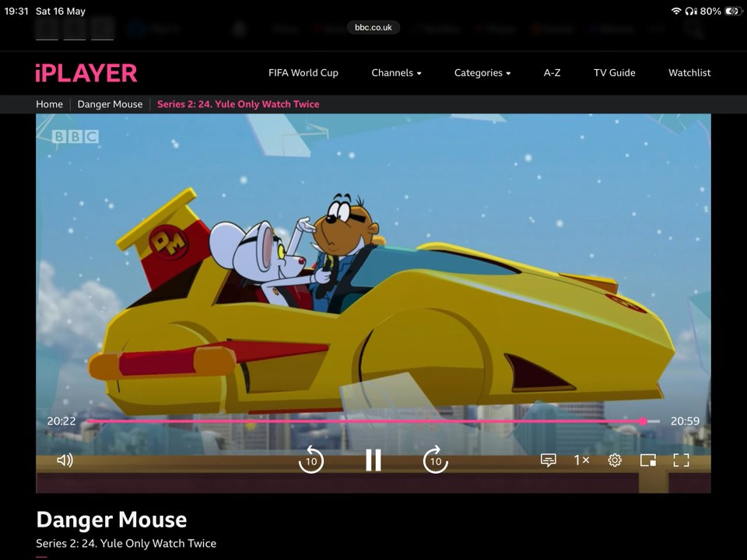Tap the 19:31 clock in status bar
The image size is (747, 560).
pyautogui.click(x=16, y=11)
